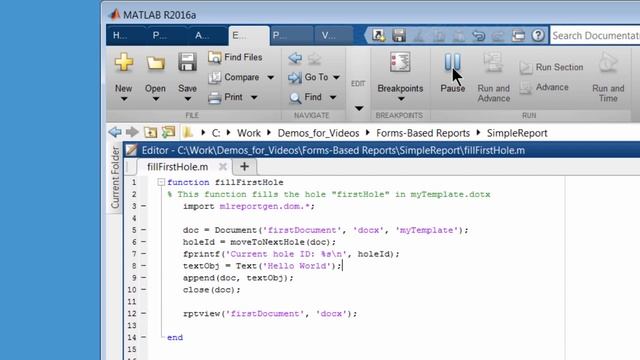Click the Advance button

click(544, 87)
